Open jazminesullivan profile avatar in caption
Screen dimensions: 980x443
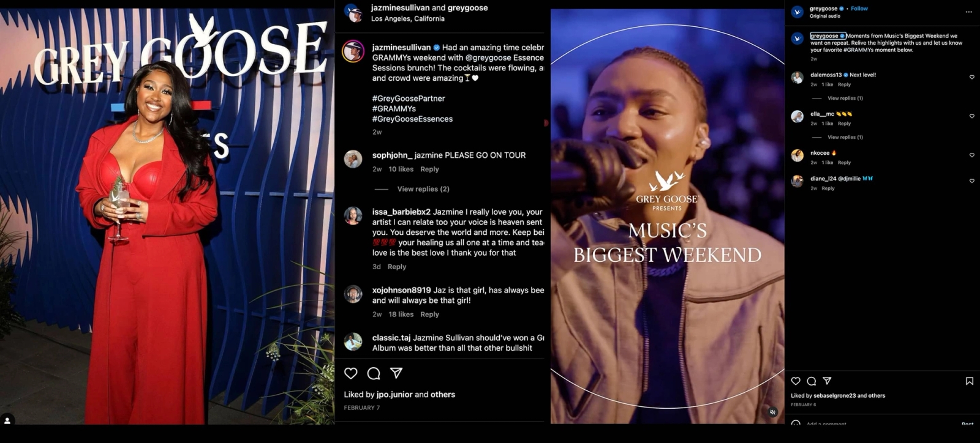353,51
